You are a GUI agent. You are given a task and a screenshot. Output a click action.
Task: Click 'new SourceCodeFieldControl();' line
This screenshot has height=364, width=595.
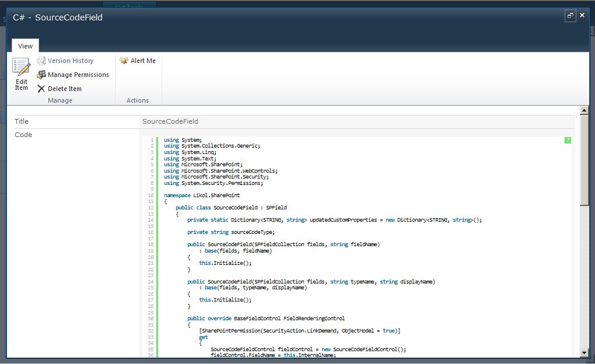click(308, 349)
